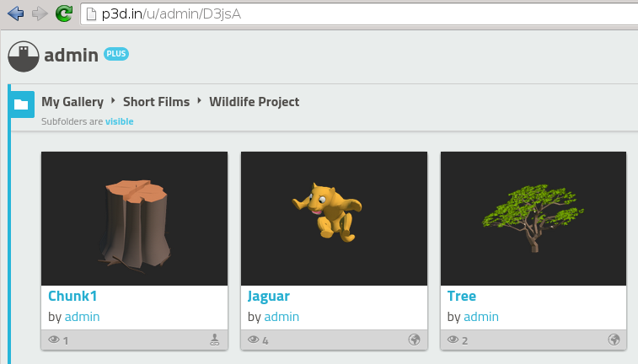
Task: Open the Tree title link
Action: [461, 296]
